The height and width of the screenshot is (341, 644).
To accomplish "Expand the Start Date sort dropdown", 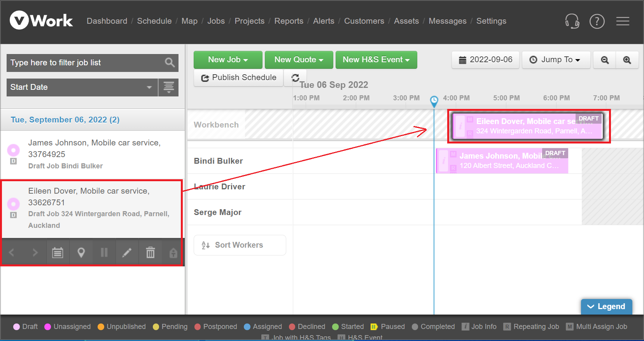I will (82, 87).
